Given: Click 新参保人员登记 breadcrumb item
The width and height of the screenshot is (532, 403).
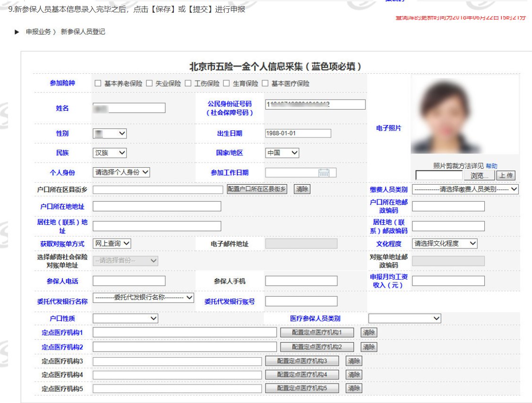Looking at the screenshot, I should (x=83, y=32).
